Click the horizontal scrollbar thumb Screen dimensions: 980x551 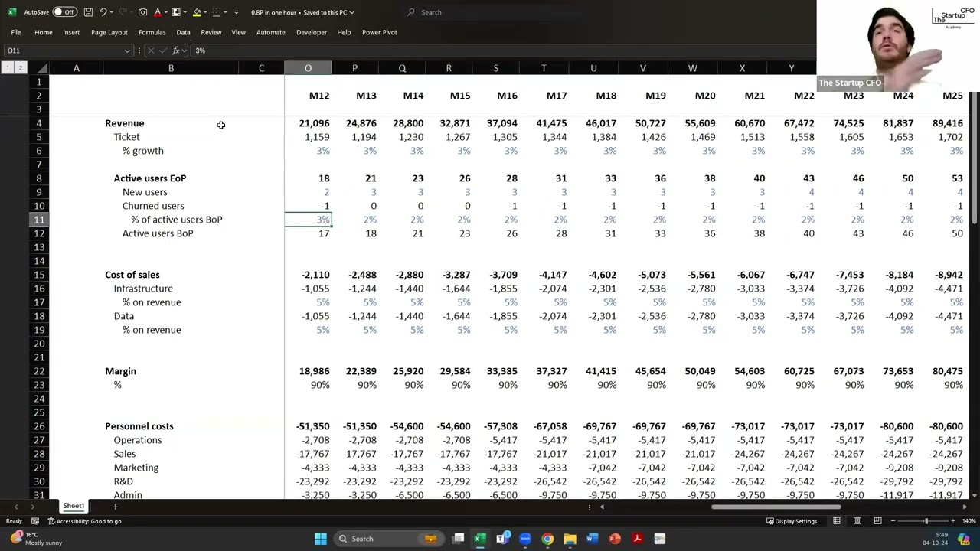tap(776, 507)
